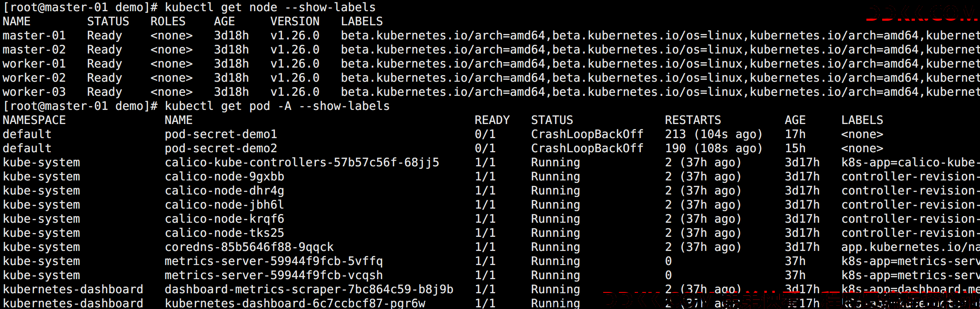Select pod 'metrics-server-59944f9fcb-5vffq'
The image size is (980, 309).
274,261
